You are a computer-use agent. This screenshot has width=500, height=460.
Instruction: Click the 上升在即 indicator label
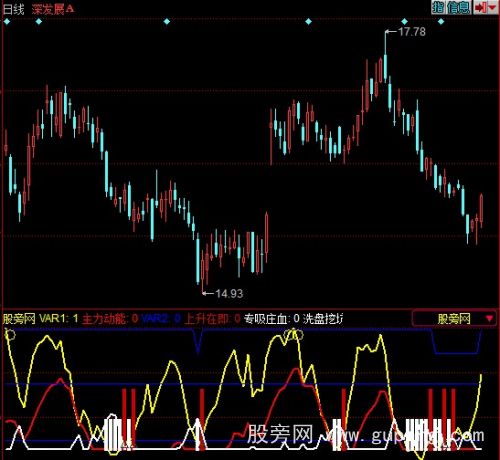(207, 319)
